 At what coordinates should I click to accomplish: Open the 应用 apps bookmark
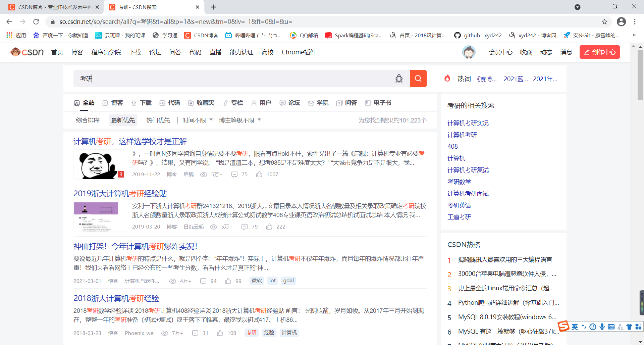pyautogui.click(x=16, y=35)
